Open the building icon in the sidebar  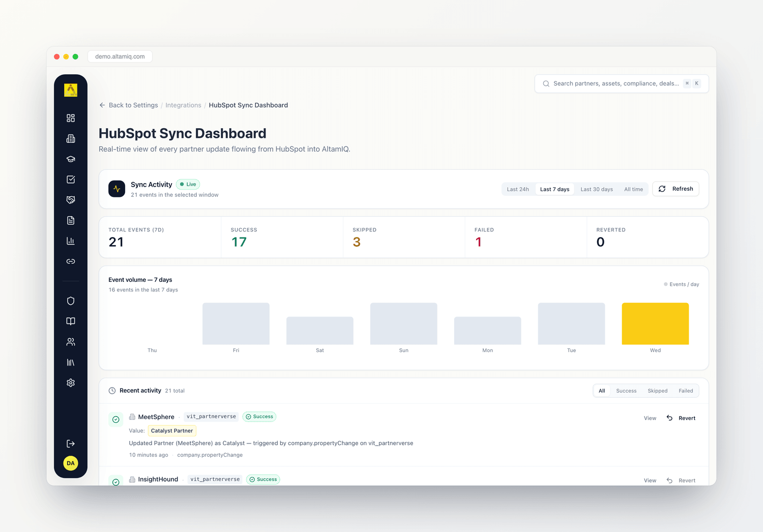click(71, 138)
